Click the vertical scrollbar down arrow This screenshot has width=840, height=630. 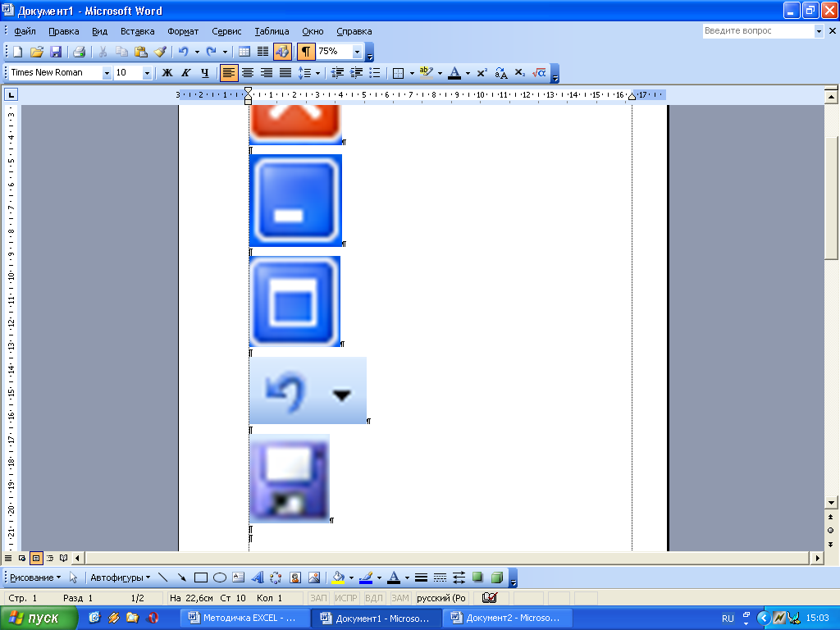click(x=831, y=503)
